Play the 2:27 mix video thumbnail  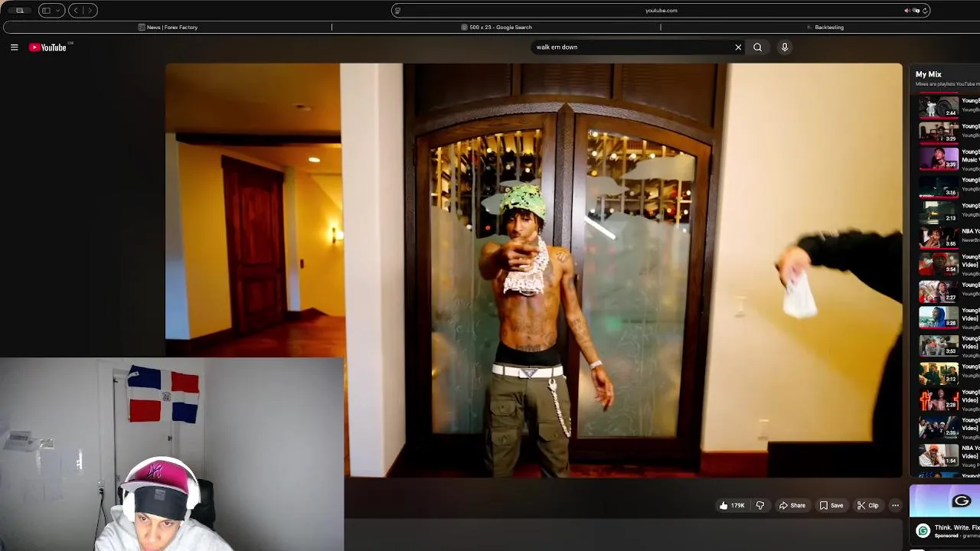click(938, 291)
